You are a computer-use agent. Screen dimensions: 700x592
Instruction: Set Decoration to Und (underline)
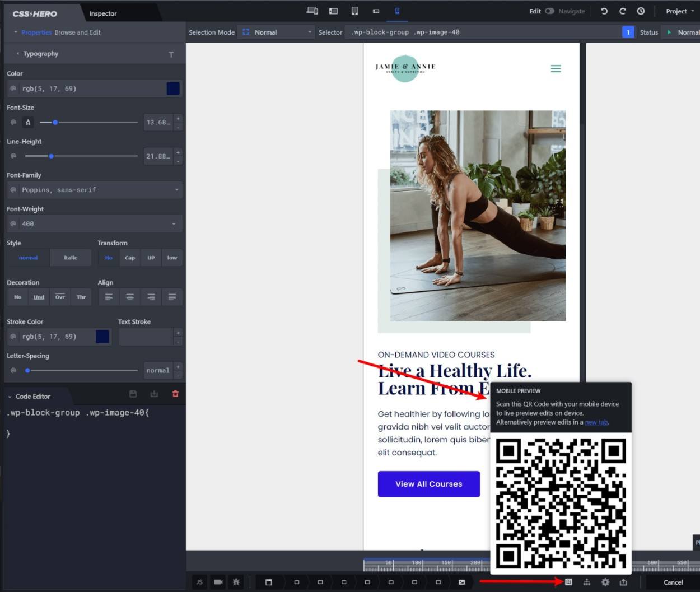tap(39, 297)
